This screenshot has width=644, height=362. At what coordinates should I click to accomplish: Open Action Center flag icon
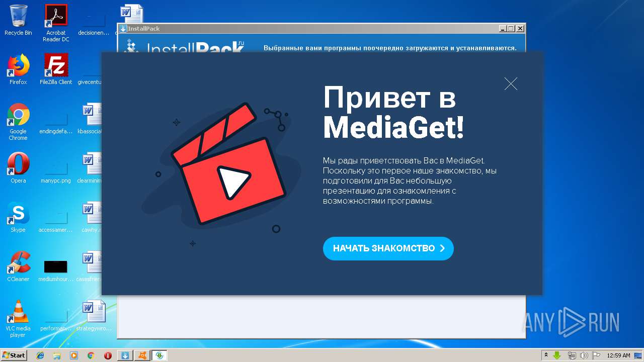[x=596, y=355]
